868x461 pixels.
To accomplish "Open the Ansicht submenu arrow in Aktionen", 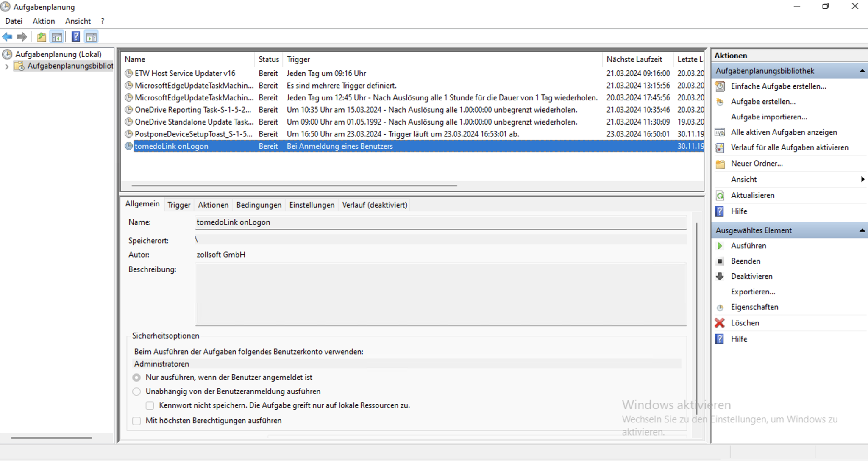I will point(862,179).
